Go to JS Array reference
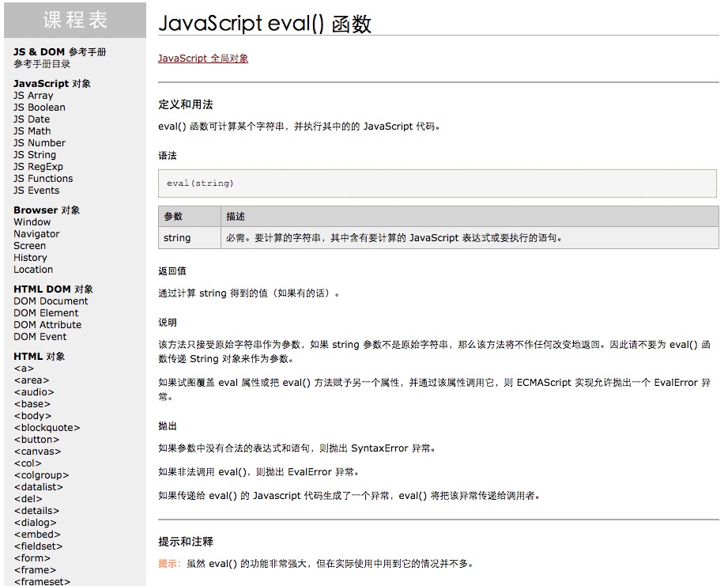The image size is (728, 586). (33, 95)
